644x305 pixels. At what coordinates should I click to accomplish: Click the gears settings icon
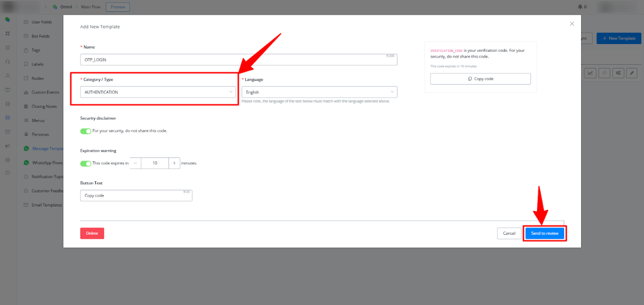coord(618,73)
